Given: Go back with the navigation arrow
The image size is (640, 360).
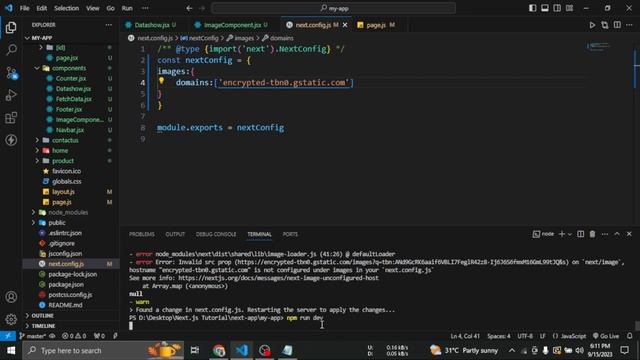Looking at the screenshot, I should [189, 8].
